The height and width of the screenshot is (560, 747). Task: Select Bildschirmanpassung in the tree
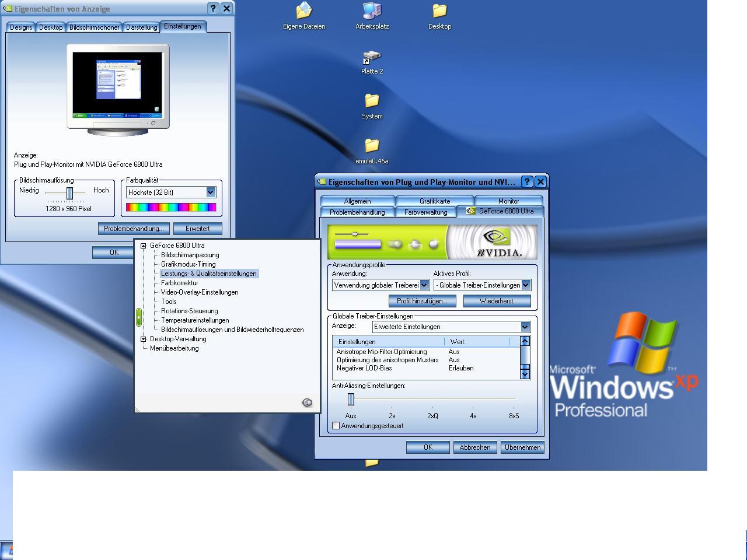click(190, 255)
